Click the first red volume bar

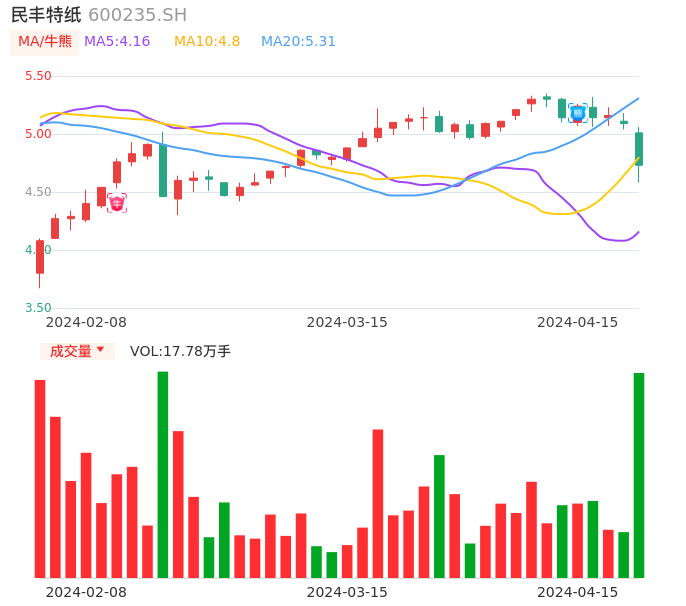(x=40, y=478)
